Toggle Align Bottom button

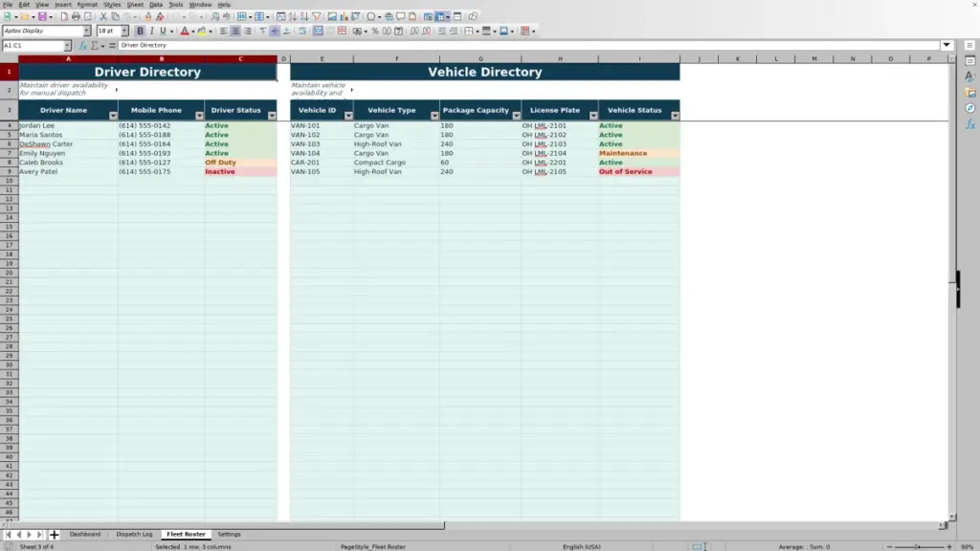click(x=286, y=31)
